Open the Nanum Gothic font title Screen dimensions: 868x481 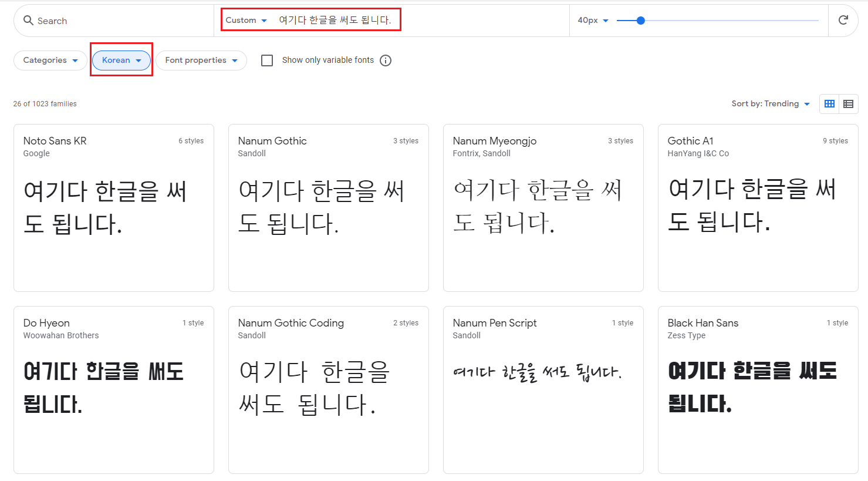click(x=272, y=141)
